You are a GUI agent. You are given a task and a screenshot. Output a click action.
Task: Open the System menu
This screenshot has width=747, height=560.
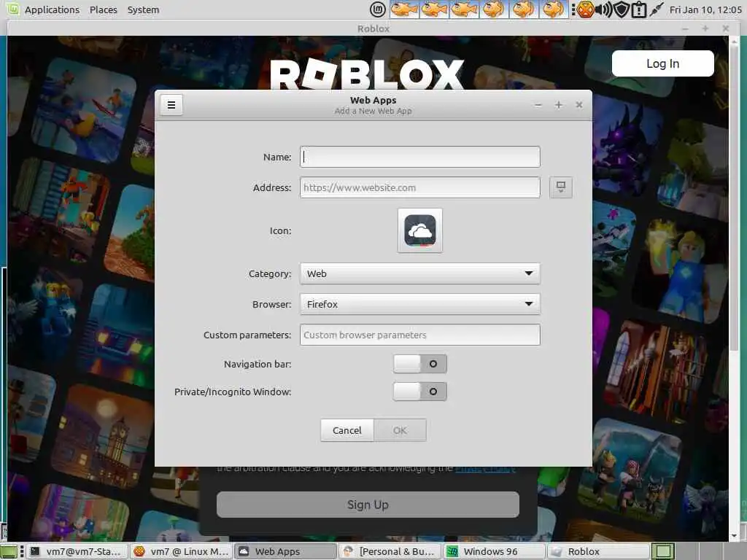[x=144, y=9]
